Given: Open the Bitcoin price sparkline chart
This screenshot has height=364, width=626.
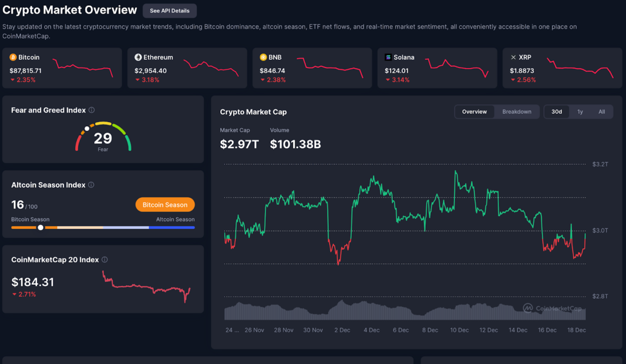Looking at the screenshot, I should 83,68.
